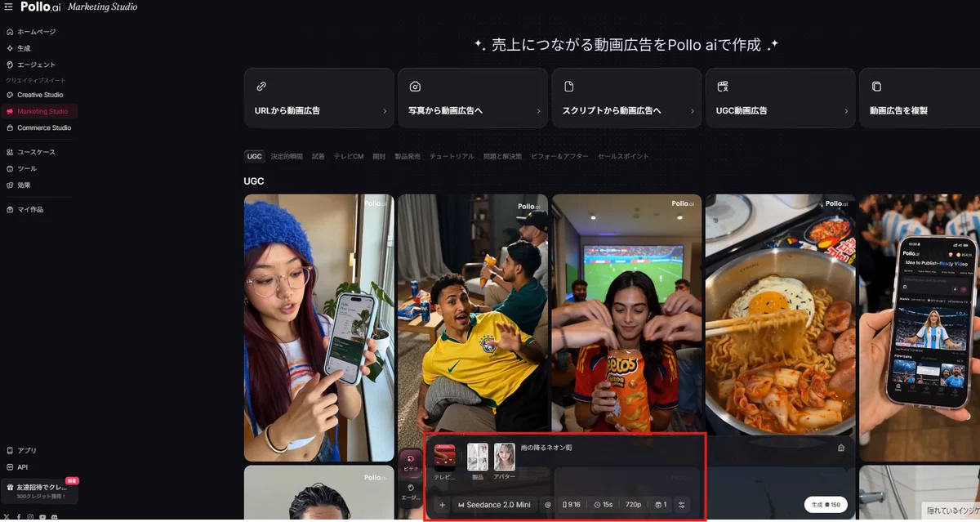Open the Facebook social icon
This screenshot has width=980, height=522.
pos(19,516)
